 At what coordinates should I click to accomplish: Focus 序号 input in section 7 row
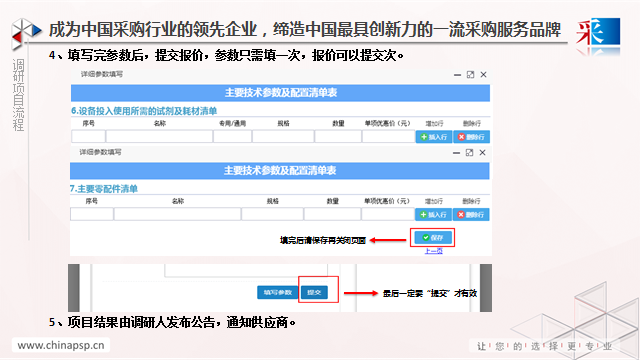pos(91,214)
